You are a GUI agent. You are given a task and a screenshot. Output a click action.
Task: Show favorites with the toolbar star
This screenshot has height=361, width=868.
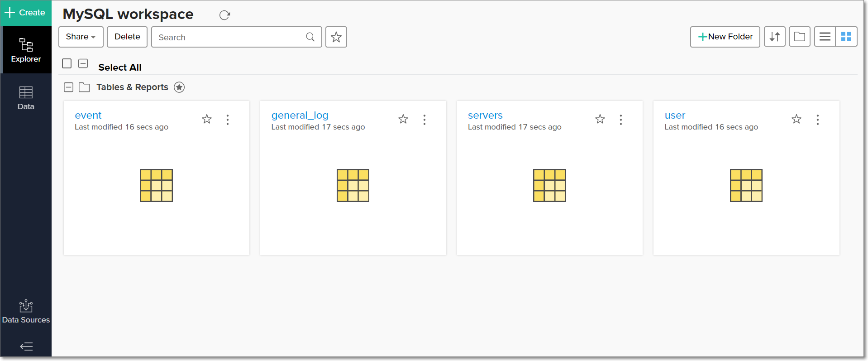point(336,37)
